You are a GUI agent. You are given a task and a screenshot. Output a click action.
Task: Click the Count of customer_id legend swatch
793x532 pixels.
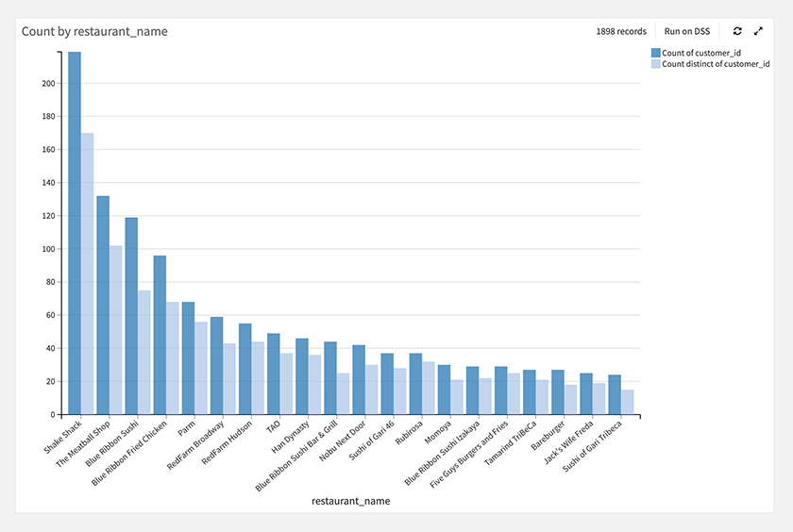tap(655, 53)
